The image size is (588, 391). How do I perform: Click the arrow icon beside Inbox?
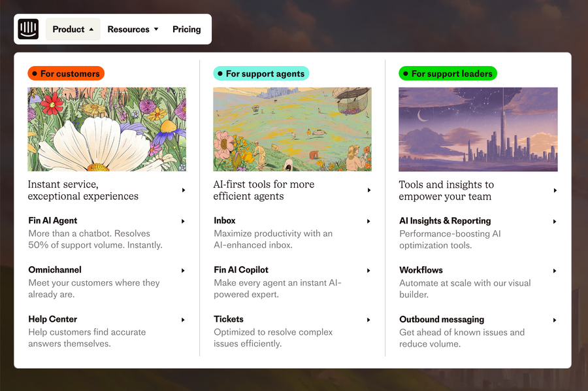368,221
